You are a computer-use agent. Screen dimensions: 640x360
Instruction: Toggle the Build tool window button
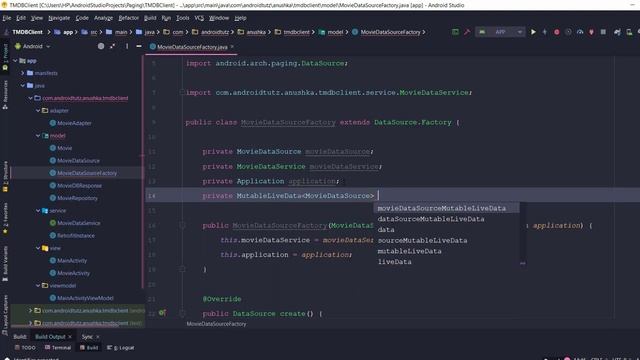[x=89, y=348]
